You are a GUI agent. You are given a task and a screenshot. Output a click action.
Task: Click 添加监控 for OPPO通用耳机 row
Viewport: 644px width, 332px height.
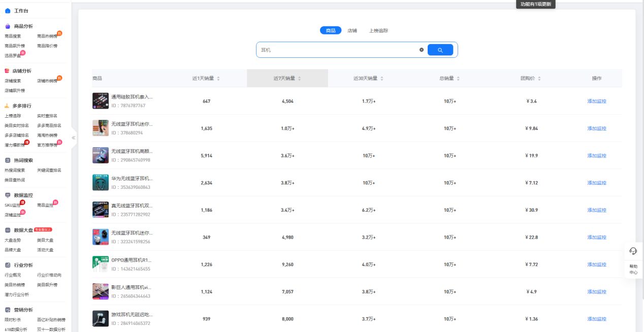tap(597, 264)
